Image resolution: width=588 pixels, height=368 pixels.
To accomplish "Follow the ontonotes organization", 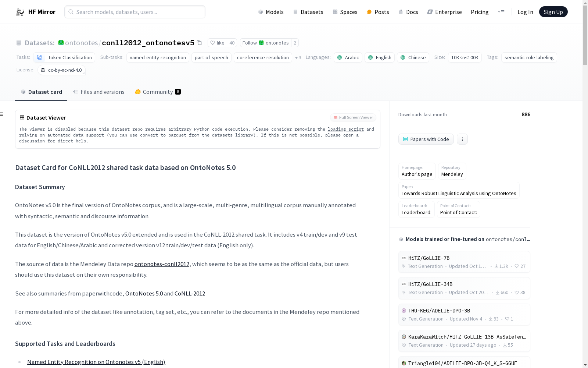I will pyautogui.click(x=266, y=43).
